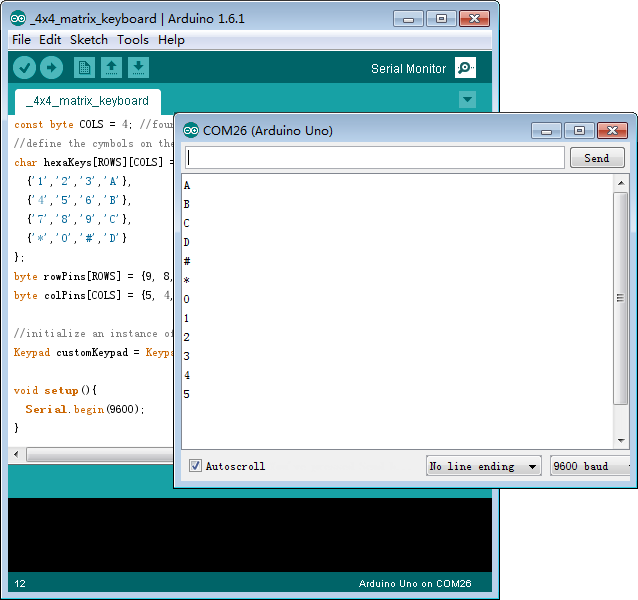The image size is (638, 600).
Task: Click serial output line '0'
Action: pyautogui.click(x=186, y=299)
